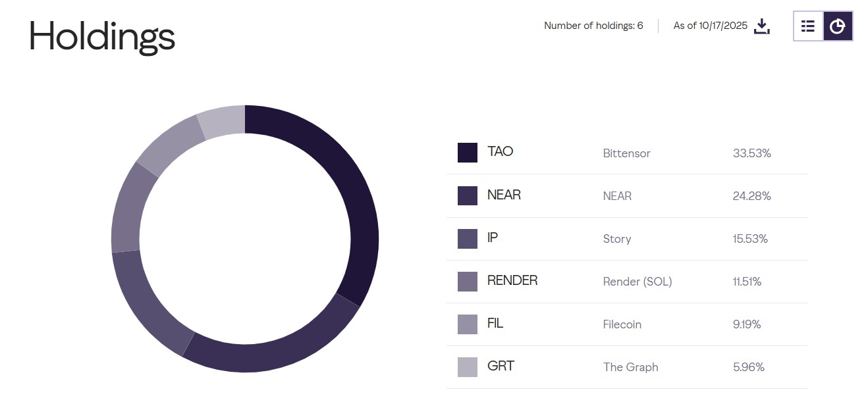Click the download holdings icon
This screenshot has width=868, height=406.
tap(761, 26)
